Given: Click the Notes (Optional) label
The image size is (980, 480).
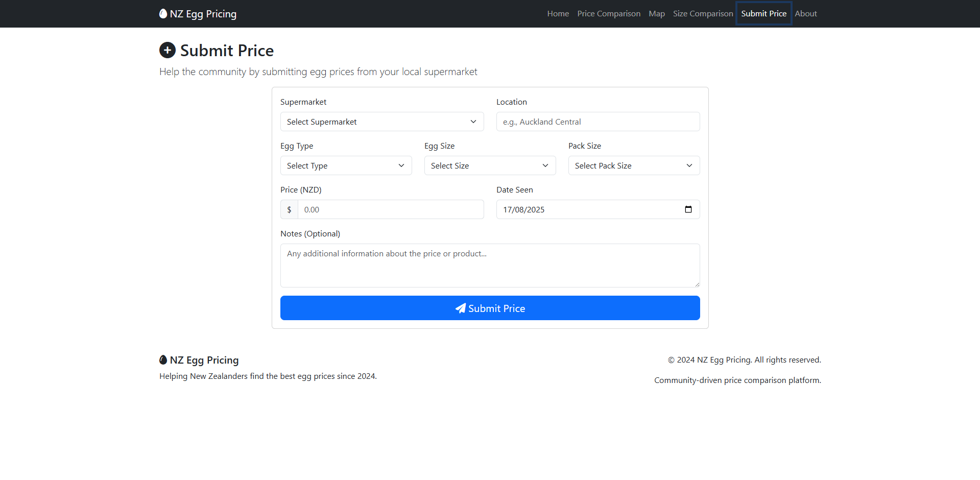Looking at the screenshot, I should (x=310, y=234).
